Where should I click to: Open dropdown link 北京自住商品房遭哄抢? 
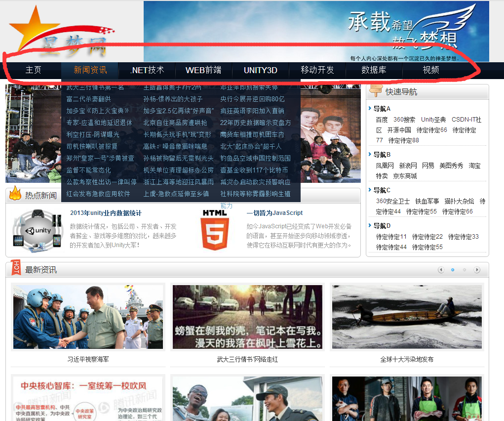tap(175, 123)
